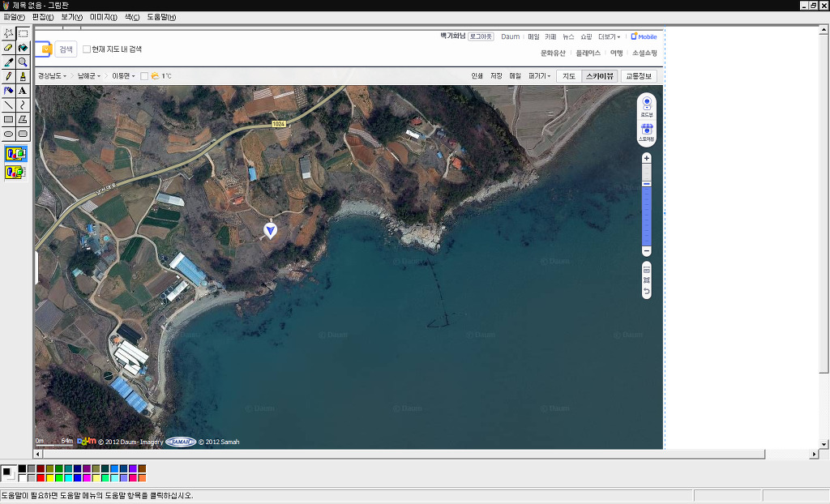Viewport: 830px width, 504px height.
Task: Open the 더보기 more dropdown
Action: click(610, 36)
